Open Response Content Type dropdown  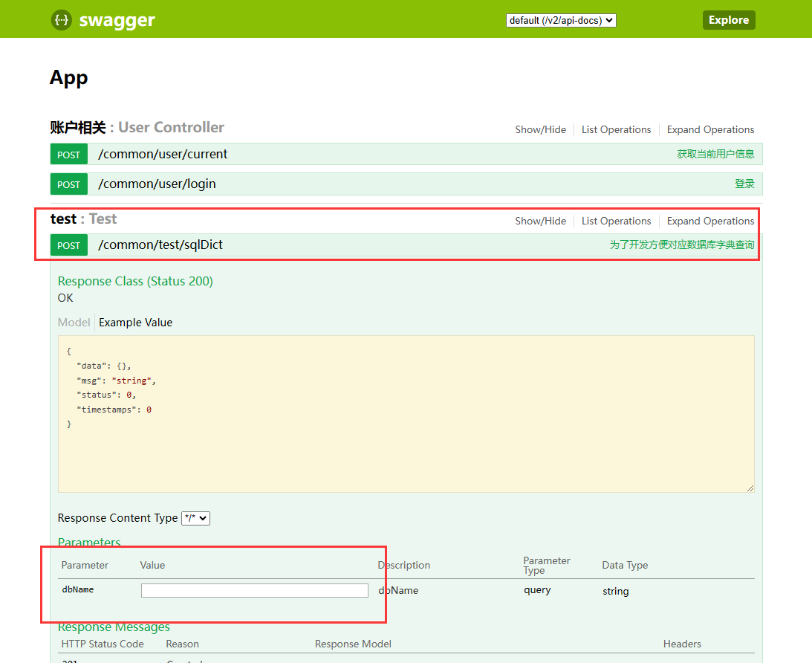pos(195,518)
